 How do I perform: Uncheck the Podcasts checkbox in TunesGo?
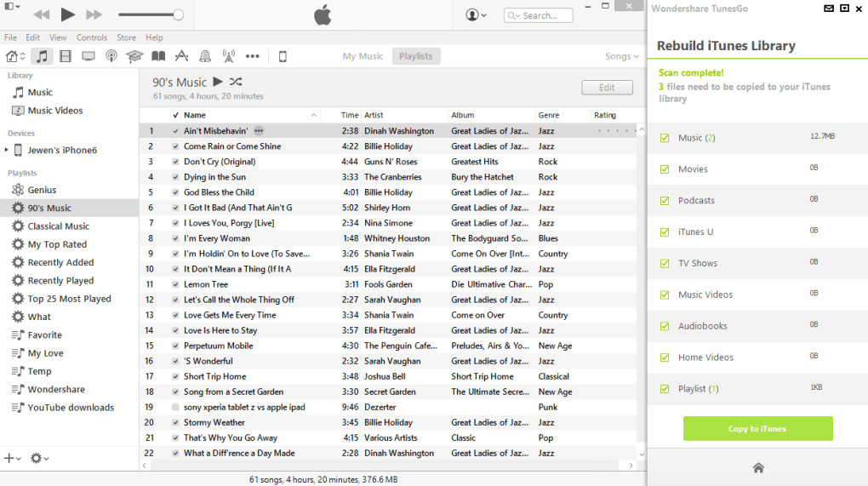tap(665, 201)
